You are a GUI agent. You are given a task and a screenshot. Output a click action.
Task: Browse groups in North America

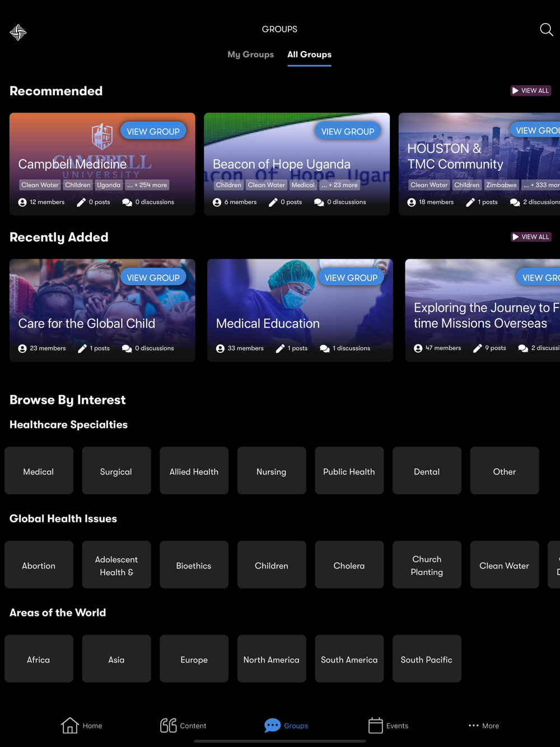(272, 659)
